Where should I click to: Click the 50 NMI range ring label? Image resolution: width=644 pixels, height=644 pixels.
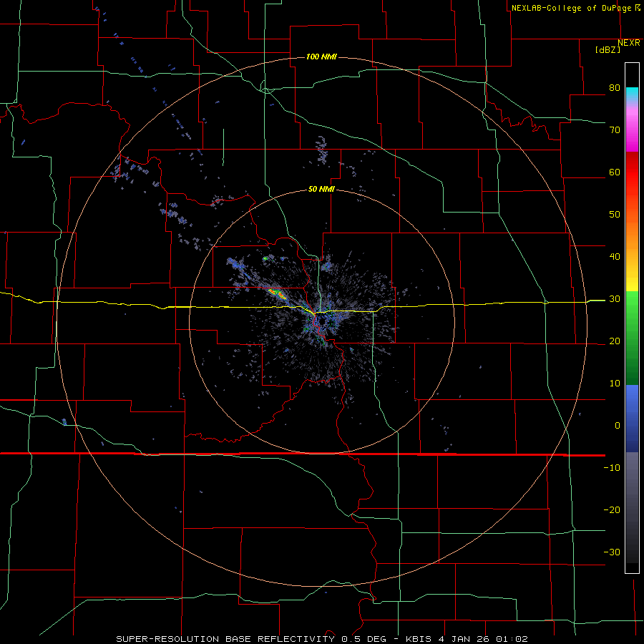(x=321, y=190)
